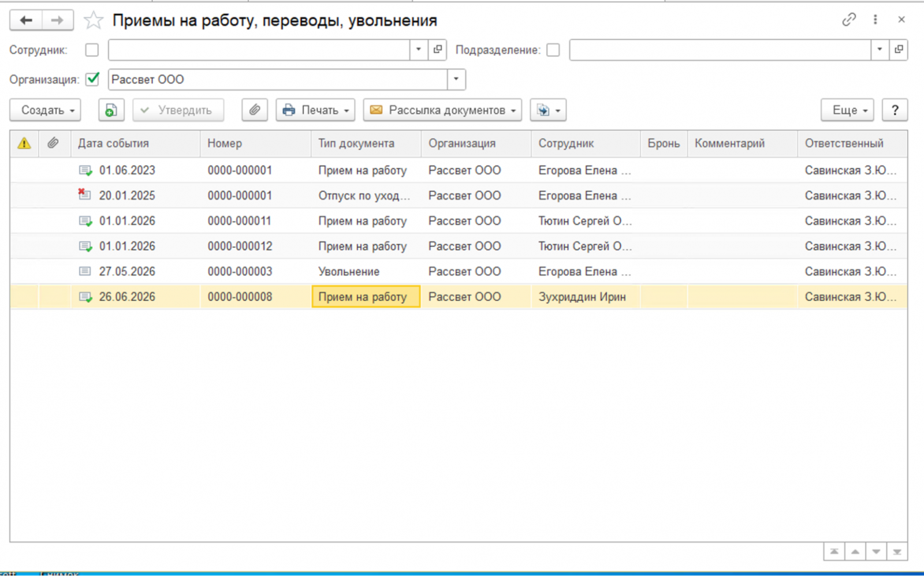Screen dimensions: 924x576
Task: Select the row dated 01.06.2023
Action: click(x=459, y=170)
